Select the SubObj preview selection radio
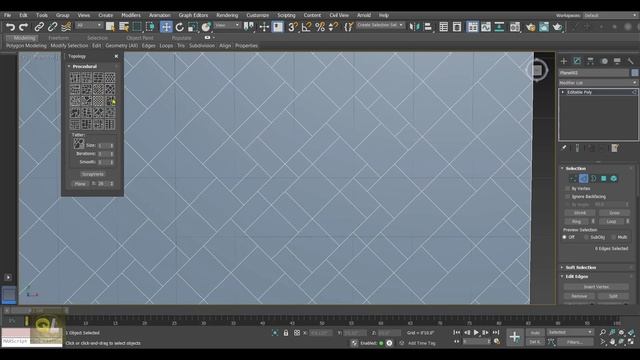The width and height of the screenshot is (640, 360). coord(586,237)
